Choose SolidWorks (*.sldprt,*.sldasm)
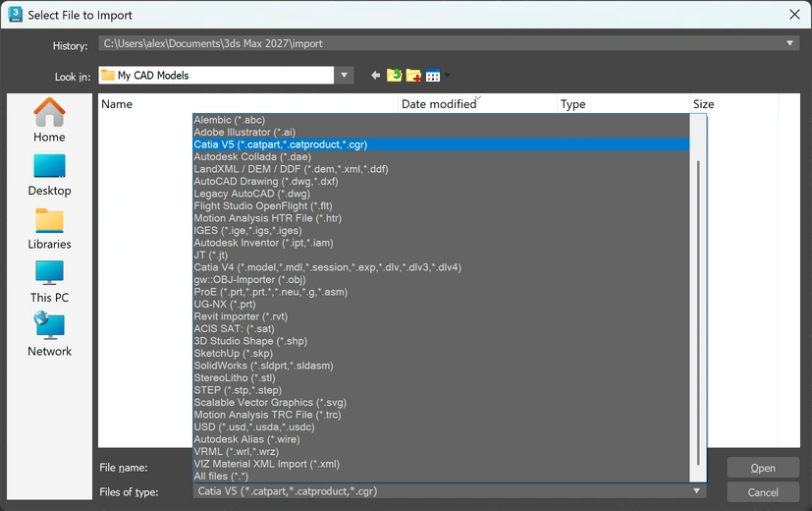This screenshot has width=812, height=511. coord(441,366)
